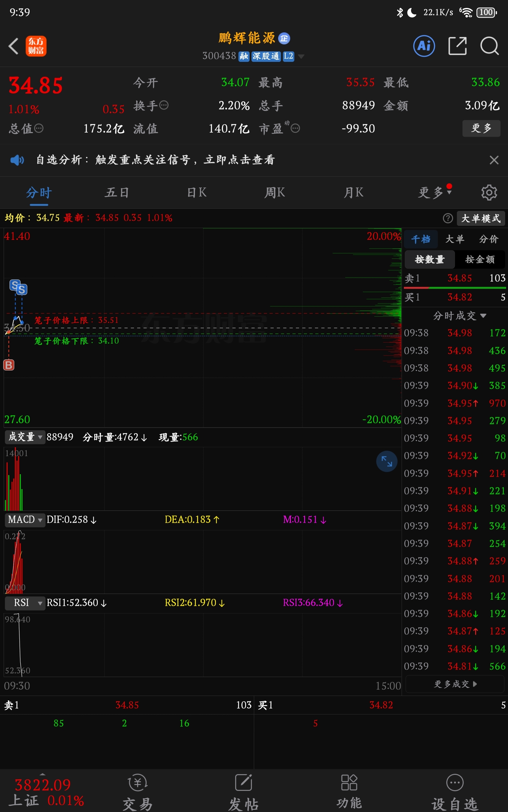This screenshot has width=508, height=812.
Task: Open the search magnifier icon
Action: pyautogui.click(x=489, y=46)
